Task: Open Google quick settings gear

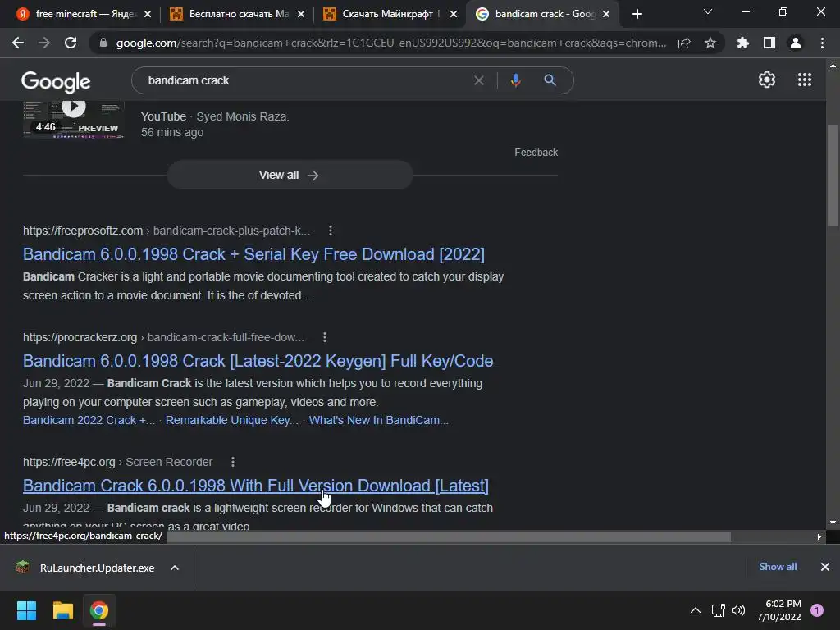Action: (767, 80)
